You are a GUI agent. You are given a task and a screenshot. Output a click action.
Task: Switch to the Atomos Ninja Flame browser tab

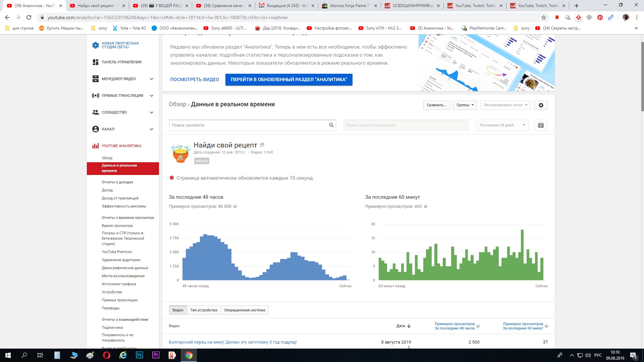pyautogui.click(x=349, y=6)
